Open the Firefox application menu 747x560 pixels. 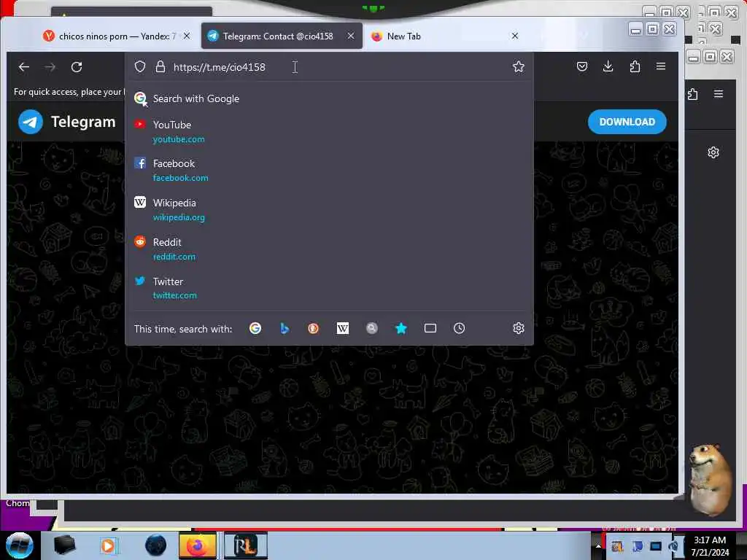point(661,66)
